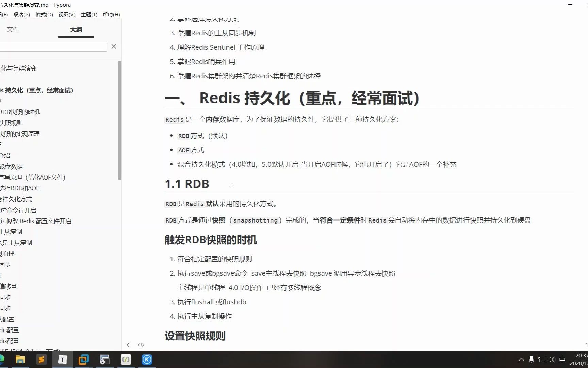
Task: Click list item 执行flushall 或flushdb
Action: (x=212, y=302)
